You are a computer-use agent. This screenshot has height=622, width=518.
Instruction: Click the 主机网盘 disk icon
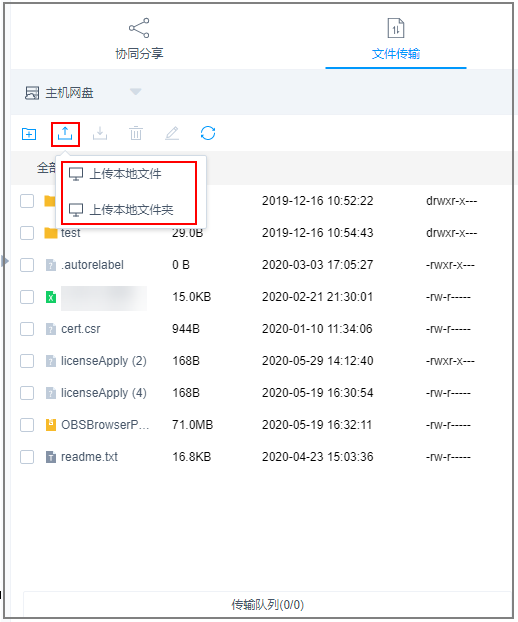tap(32, 93)
